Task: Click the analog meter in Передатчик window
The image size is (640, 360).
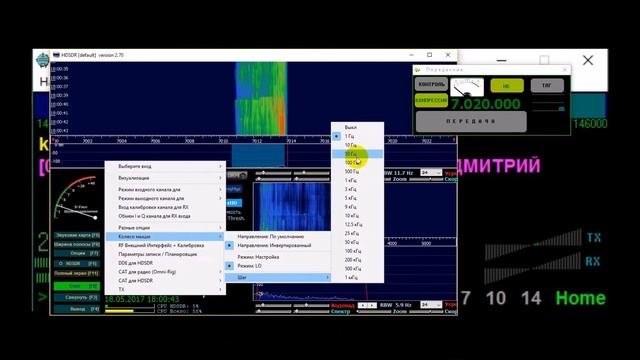Action: point(467,87)
